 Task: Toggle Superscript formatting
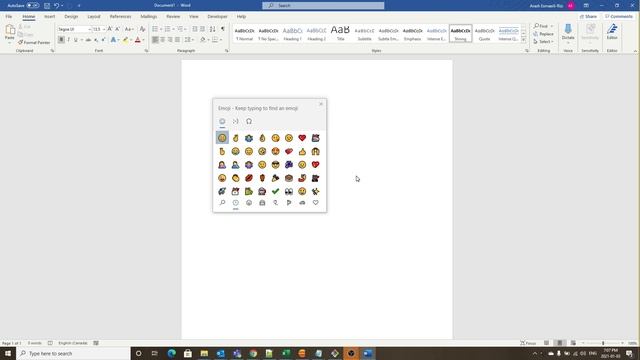pyautogui.click(x=103, y=40)
